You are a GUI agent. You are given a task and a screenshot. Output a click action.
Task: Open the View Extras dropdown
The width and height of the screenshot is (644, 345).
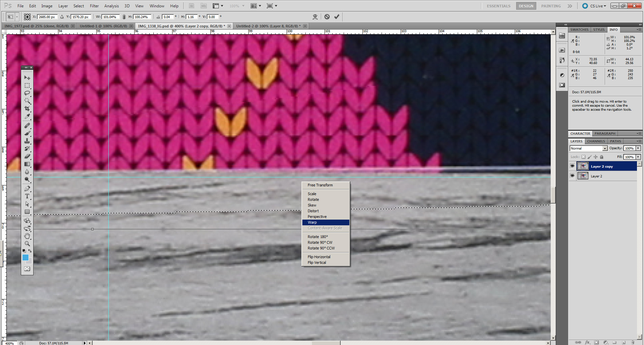(218, 6)
